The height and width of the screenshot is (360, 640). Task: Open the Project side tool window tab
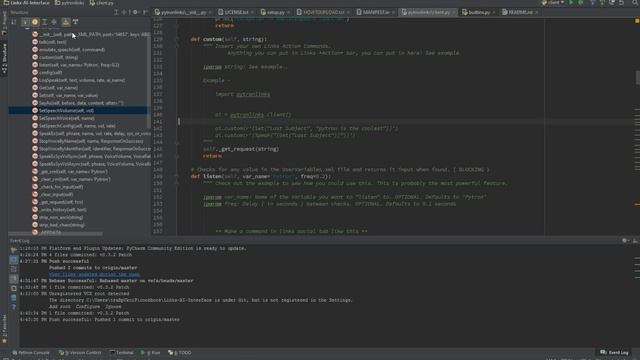click(4, 22)
